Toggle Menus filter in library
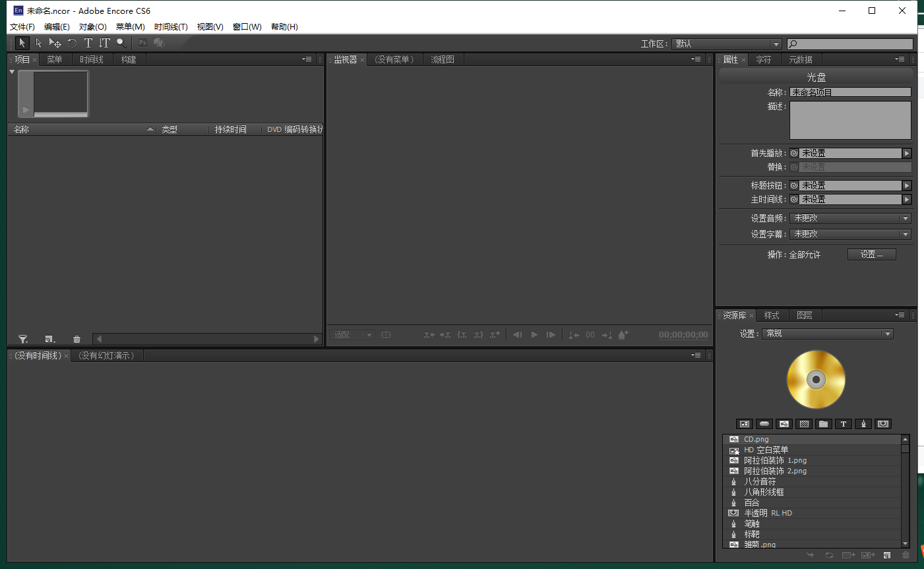This screenshot has height=569, width=924. click(745, 424)
